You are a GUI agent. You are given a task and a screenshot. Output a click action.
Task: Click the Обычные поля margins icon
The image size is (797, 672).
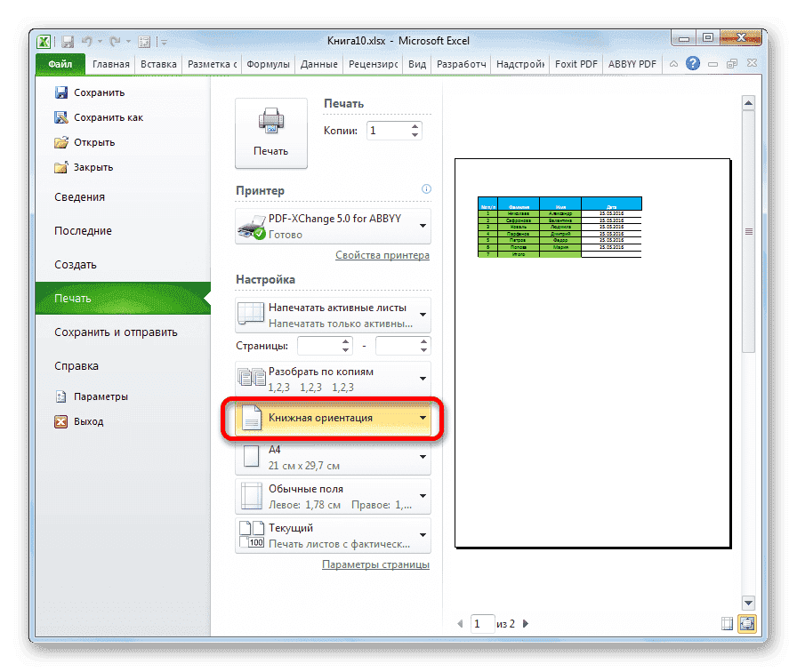tap(250, 495)
